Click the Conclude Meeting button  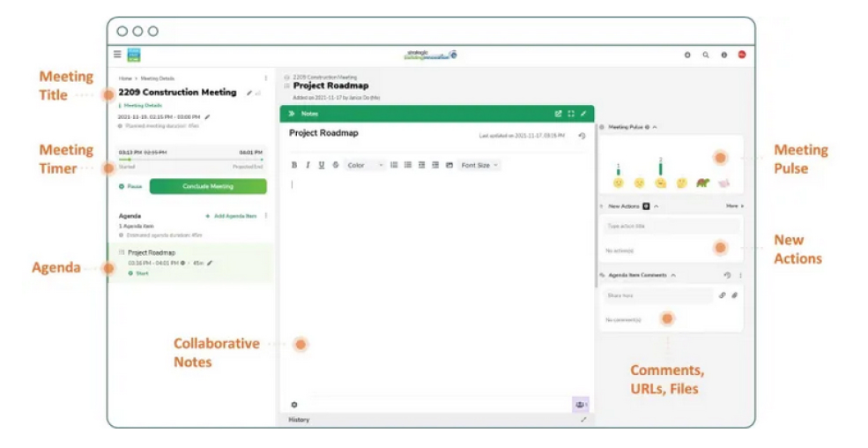(208, 187)
